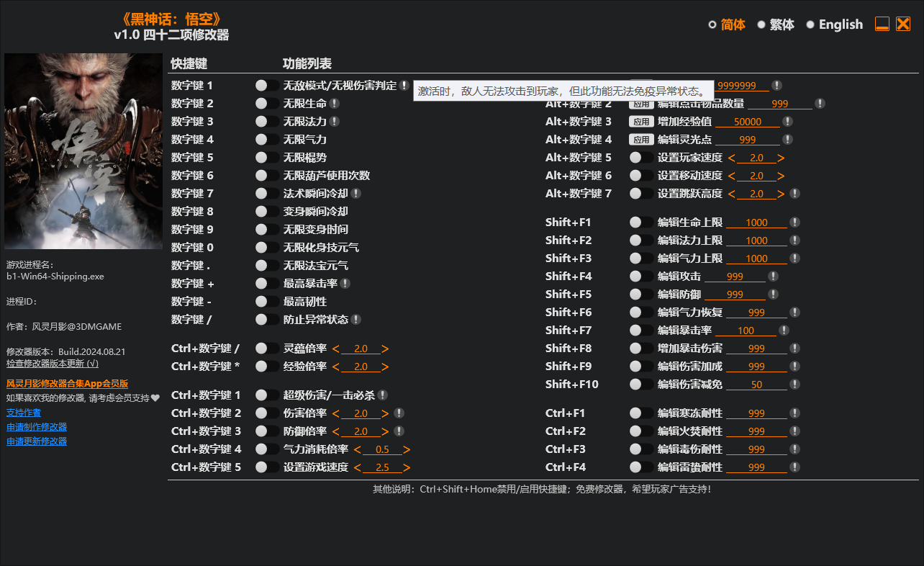Image resolution: width=924 pixels, height=566 pixels.
Task: Click info icon beside 无限生命
Action: (x=335, y=103)
